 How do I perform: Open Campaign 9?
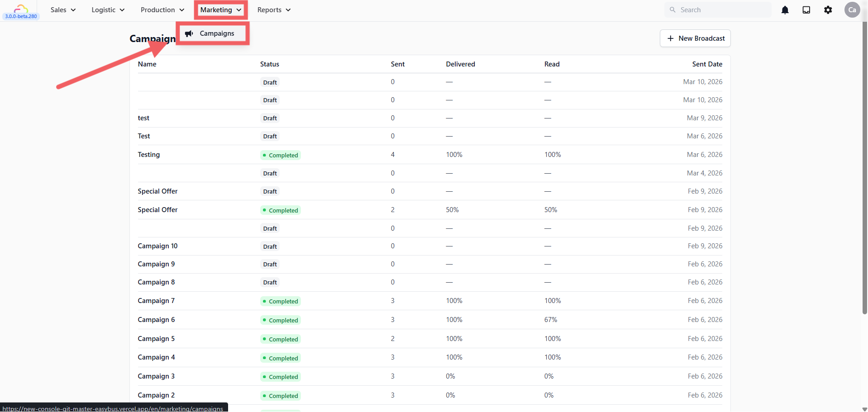430,264
